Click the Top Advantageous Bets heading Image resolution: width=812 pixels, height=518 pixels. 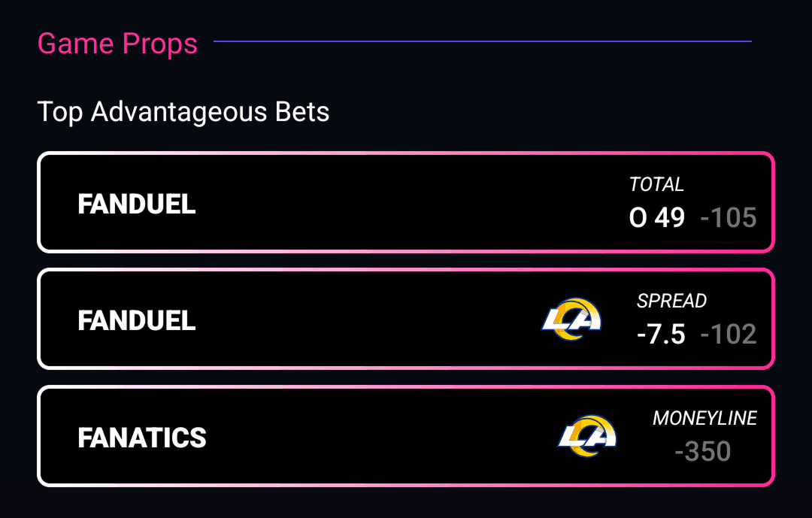pos(183,112)
